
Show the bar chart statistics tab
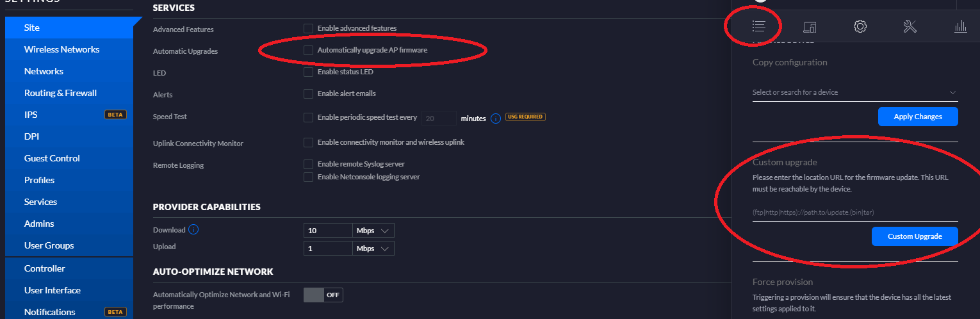click(960, 26)
